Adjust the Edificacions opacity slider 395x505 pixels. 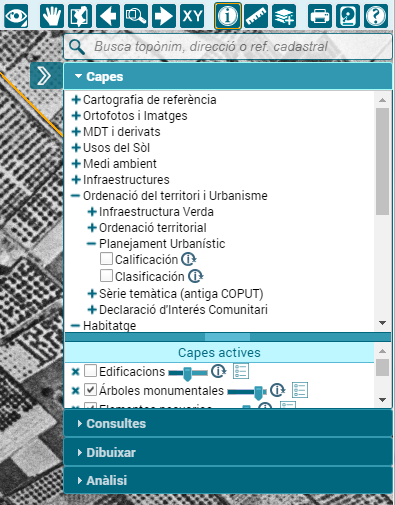click(x=188, y=373)
